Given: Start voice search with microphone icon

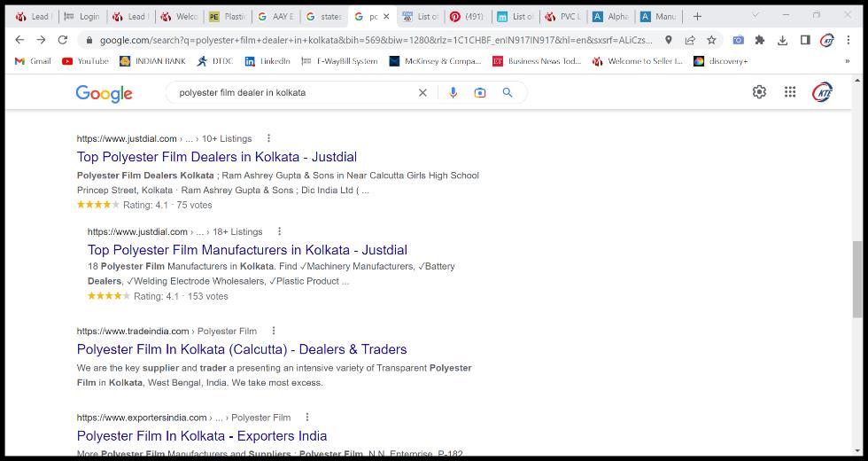Looking at the screenshot, I should [x=453, y=92].
